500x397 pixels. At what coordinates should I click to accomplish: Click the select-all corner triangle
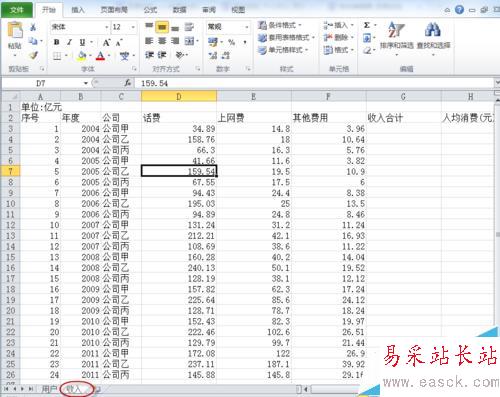(11, 96)
